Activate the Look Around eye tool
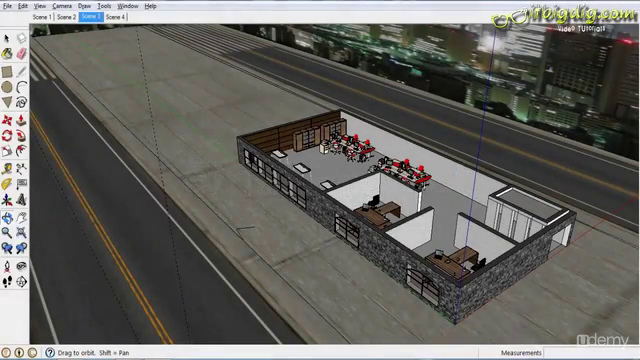Screen dimensions: 640x360 click(21, 266)
